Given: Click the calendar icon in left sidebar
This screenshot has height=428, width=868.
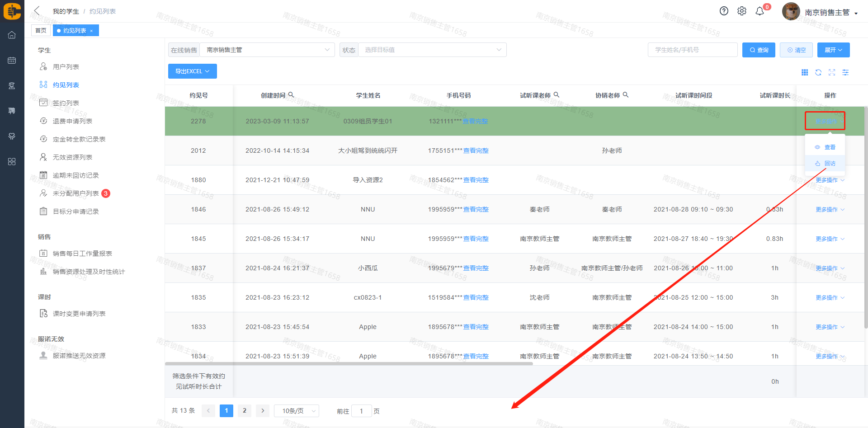Looking at the screenshot, I should (x=12, y=61).
